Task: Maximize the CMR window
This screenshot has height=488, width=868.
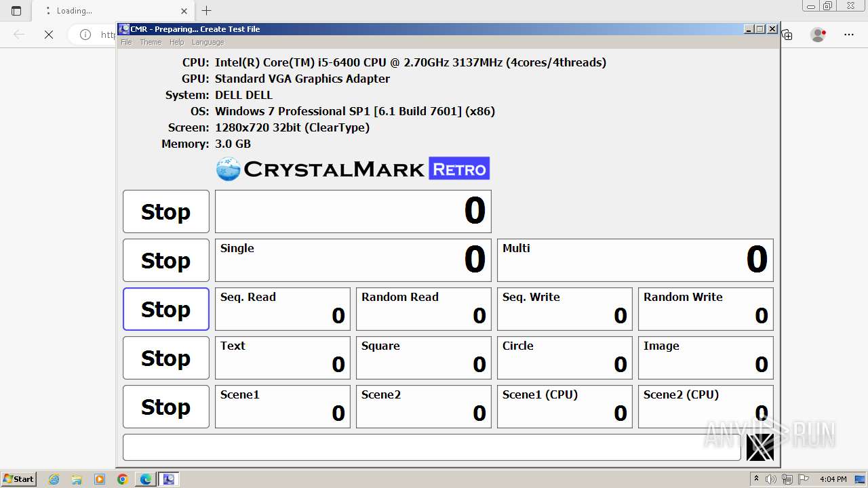Action: pyautogui.click(x=760, y=29)
